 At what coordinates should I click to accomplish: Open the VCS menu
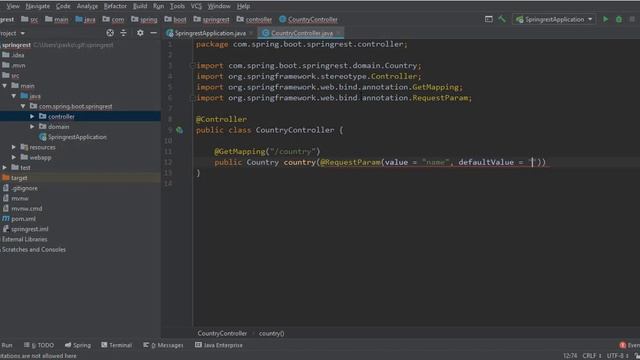[196, 6]
